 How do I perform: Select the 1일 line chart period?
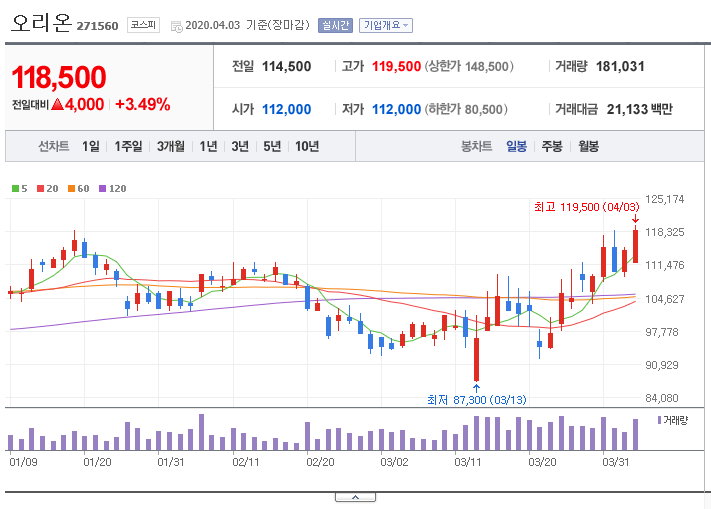click(91, 146)
